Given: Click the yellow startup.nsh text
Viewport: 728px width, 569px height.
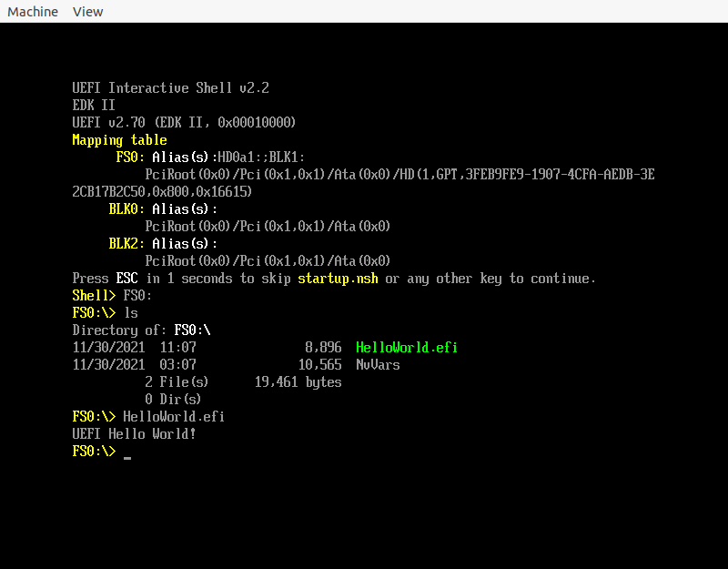Looking at the screenshot, I should coord(338,279).
